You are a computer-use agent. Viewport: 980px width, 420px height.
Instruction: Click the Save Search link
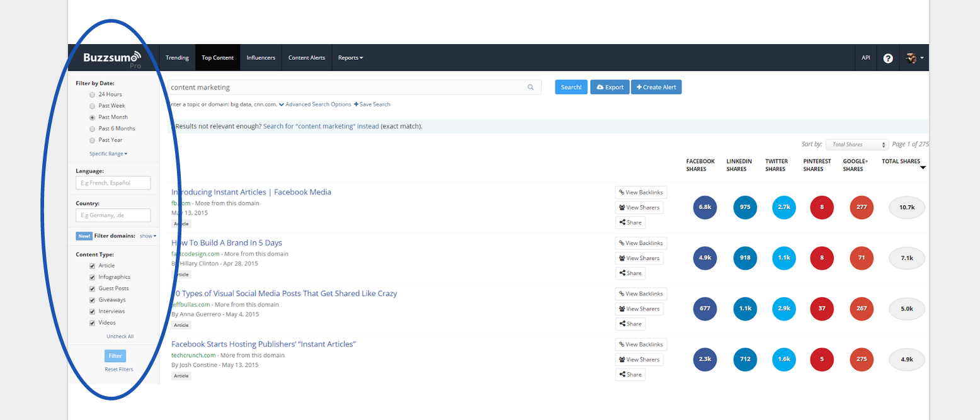click(372, 105)
